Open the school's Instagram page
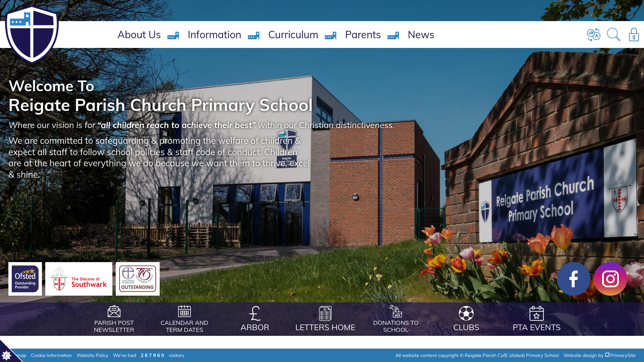Screen dimensions: 644x362 point(610,279)
